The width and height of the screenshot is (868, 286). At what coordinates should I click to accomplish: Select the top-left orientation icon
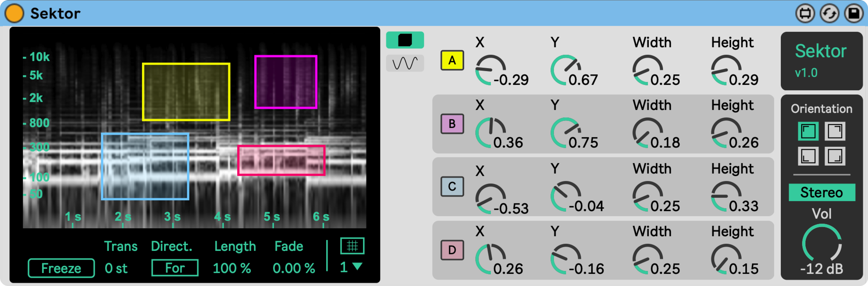pyautogui.click(x=808, y=131)
